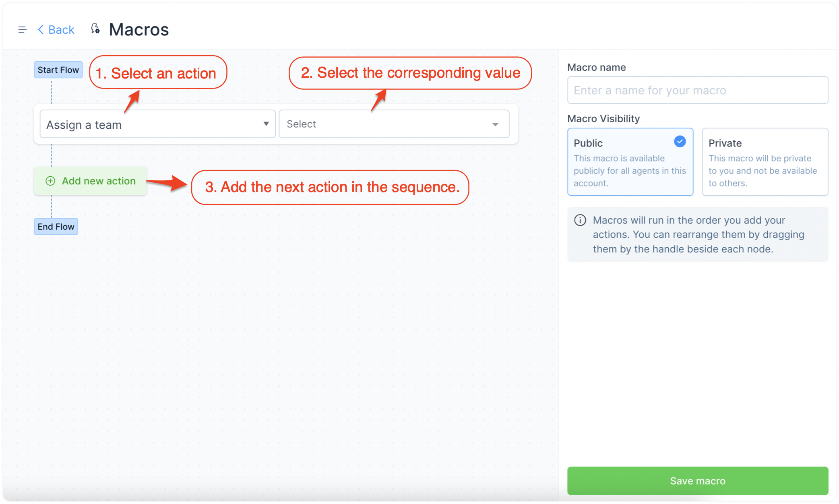Click the plus circle icon in Add new action
Viewport: 839px width, 504px height.
(50, 181)
